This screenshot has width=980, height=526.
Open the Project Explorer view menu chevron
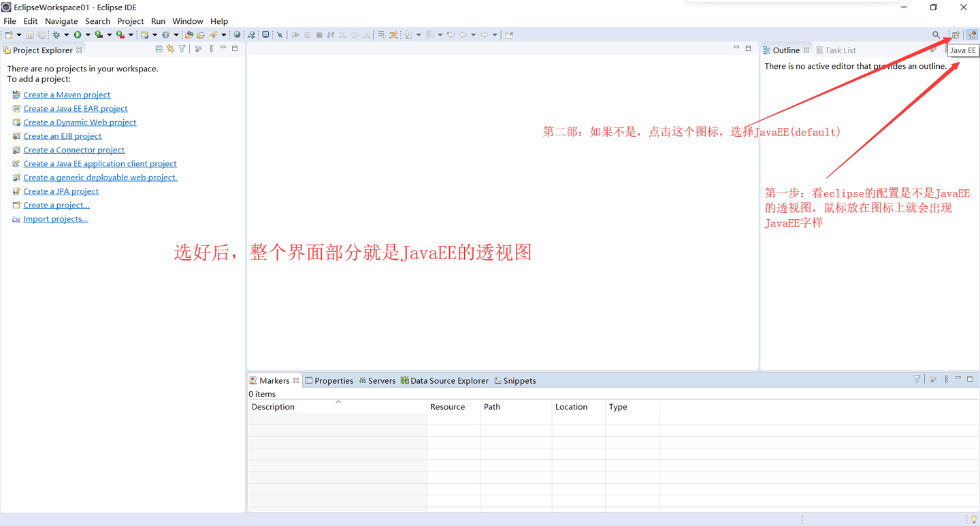[211, 48]
